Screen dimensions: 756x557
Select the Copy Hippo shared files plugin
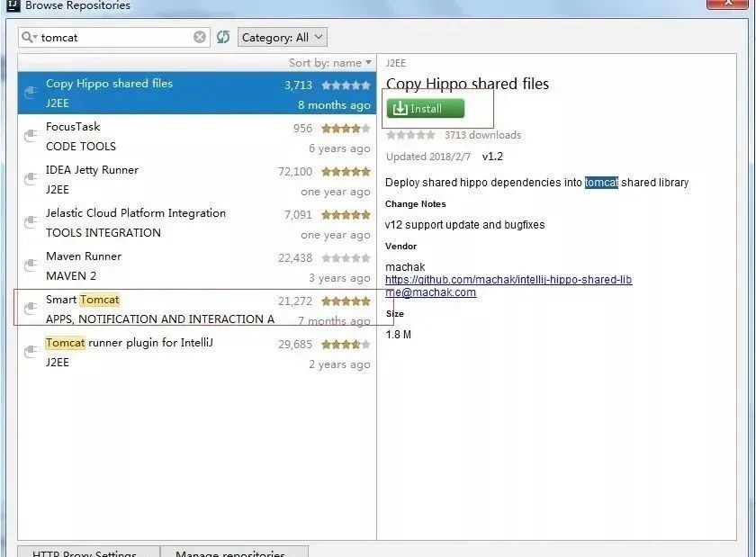pyautogui.click(x=197, y=93)
